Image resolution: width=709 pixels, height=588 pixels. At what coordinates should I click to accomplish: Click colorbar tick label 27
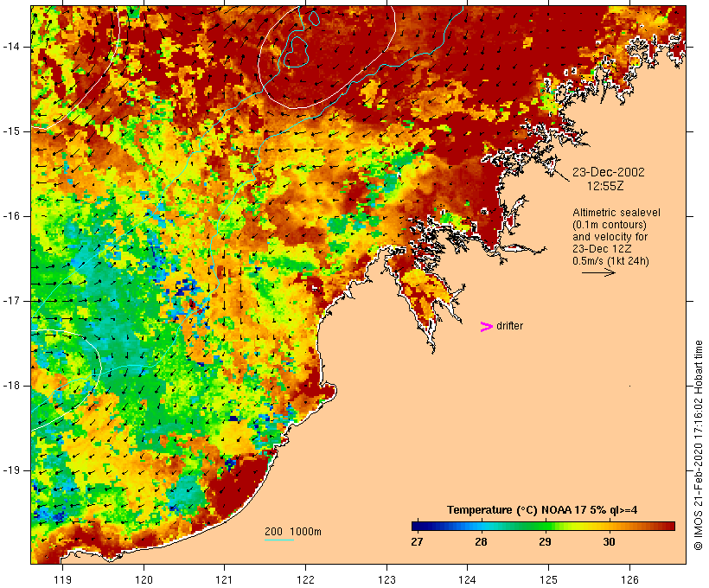[417, 541]
